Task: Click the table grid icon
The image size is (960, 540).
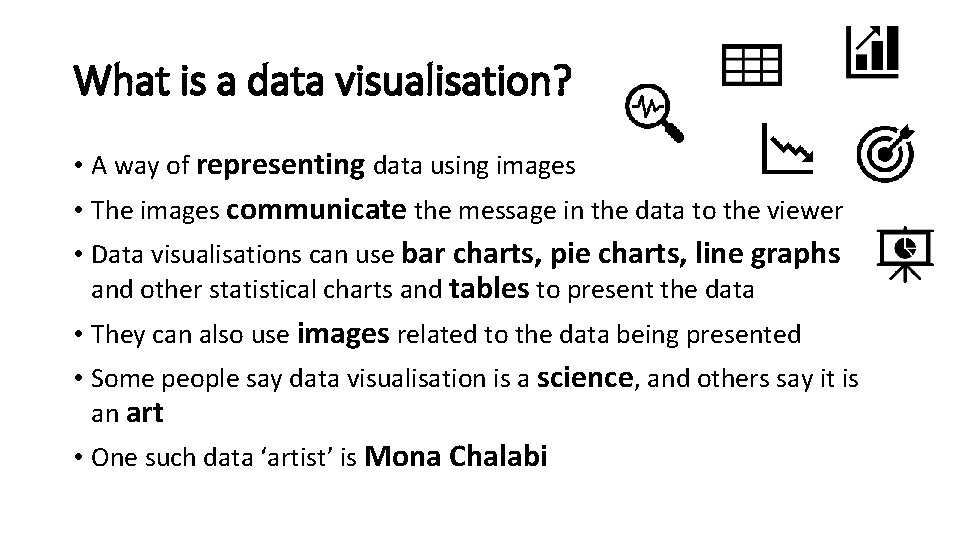Action: point(751,67)
